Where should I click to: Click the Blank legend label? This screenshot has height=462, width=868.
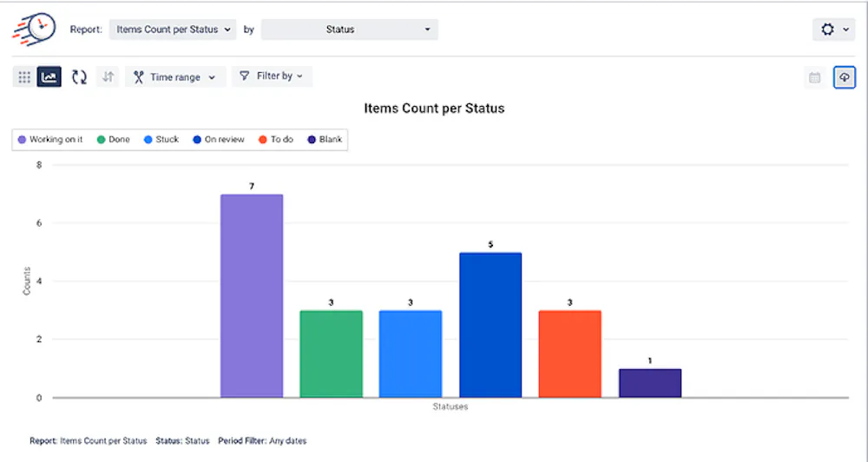[x=330, y=139]
